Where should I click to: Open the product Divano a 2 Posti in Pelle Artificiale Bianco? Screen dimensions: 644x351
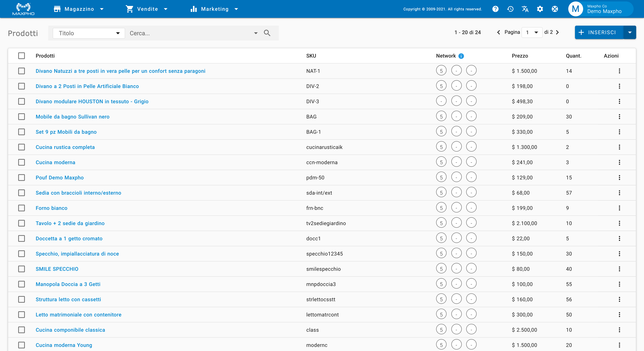coord(87,86)
